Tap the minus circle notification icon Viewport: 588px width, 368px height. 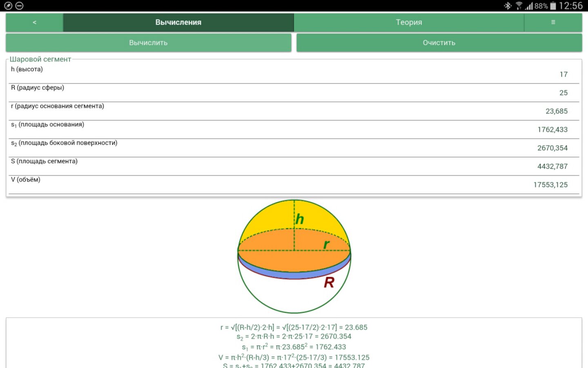19,6
